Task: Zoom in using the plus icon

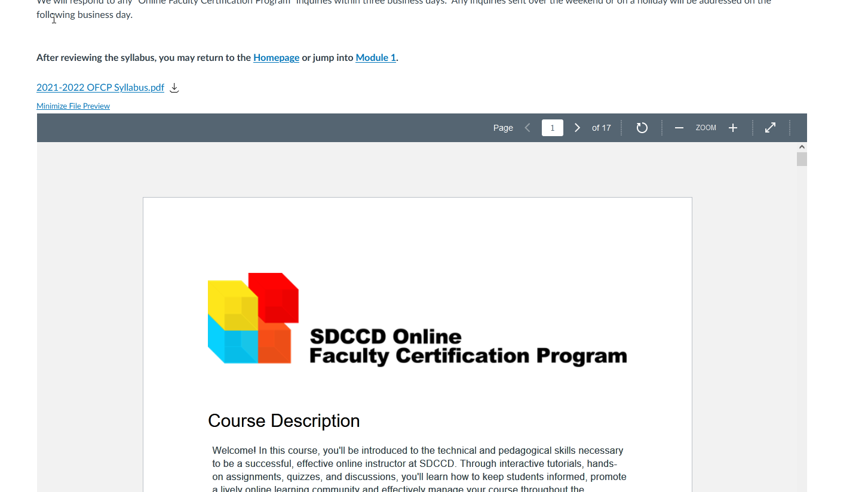Action: coord(733,128)
